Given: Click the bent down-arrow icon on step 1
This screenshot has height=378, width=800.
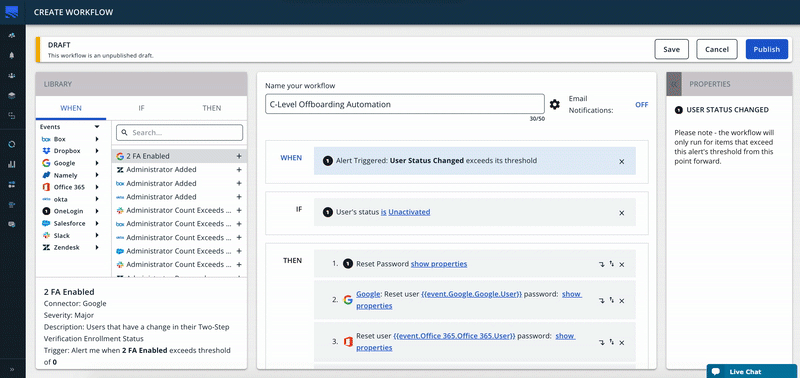Looking at the screenshot, I should click(602, 264).
